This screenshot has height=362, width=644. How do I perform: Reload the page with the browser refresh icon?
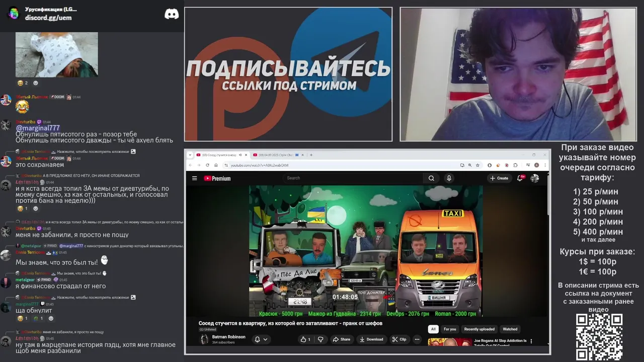(207, 165)
